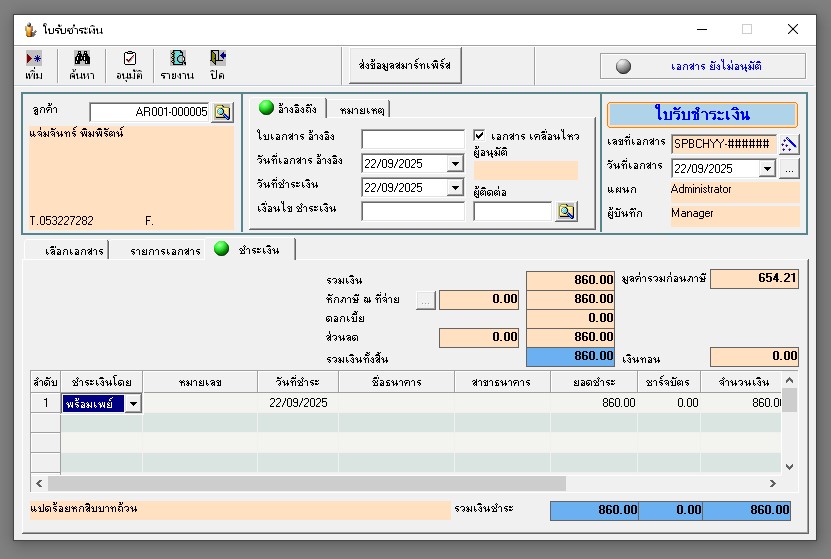The width and height of the screenshot is (831, 559).
Task: Expand วันที่ชำระเงิน date dropdown
Action: tap(455, 188)
